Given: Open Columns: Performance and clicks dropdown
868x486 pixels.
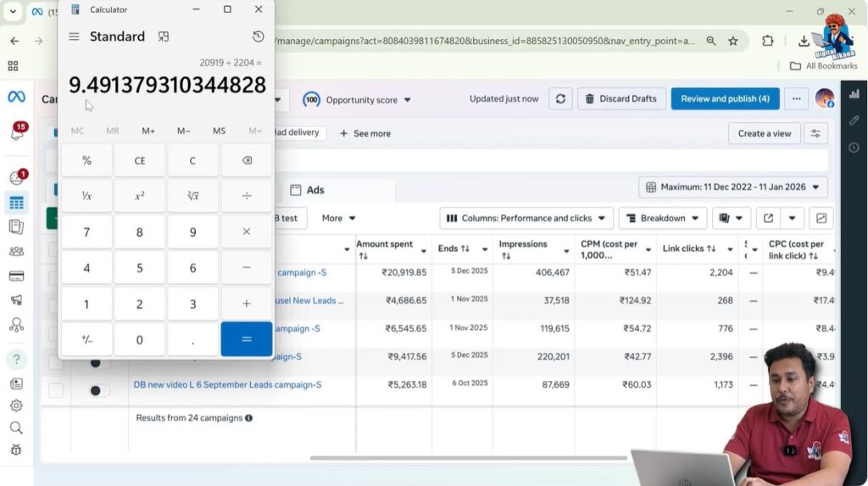Looking at the screenshot, I should tap(526, 218).
